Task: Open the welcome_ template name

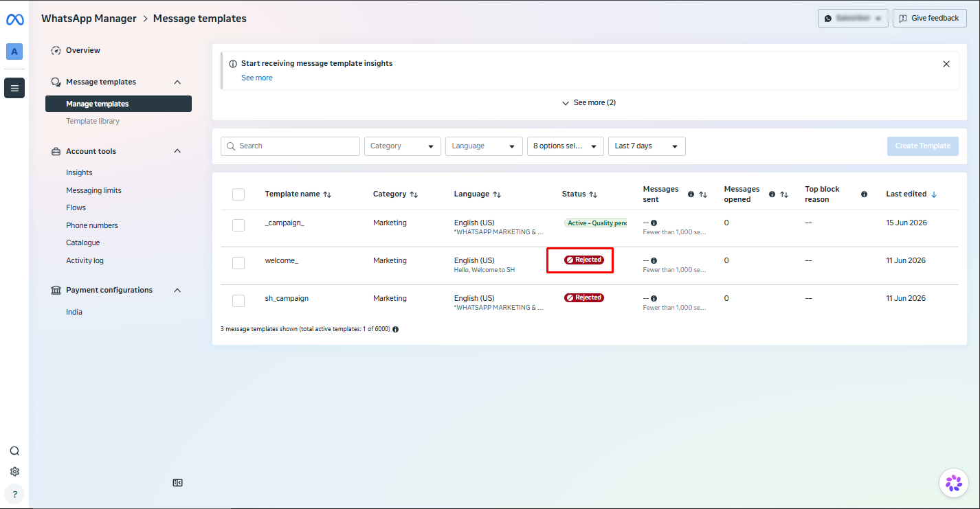Action: click(282, 260)
